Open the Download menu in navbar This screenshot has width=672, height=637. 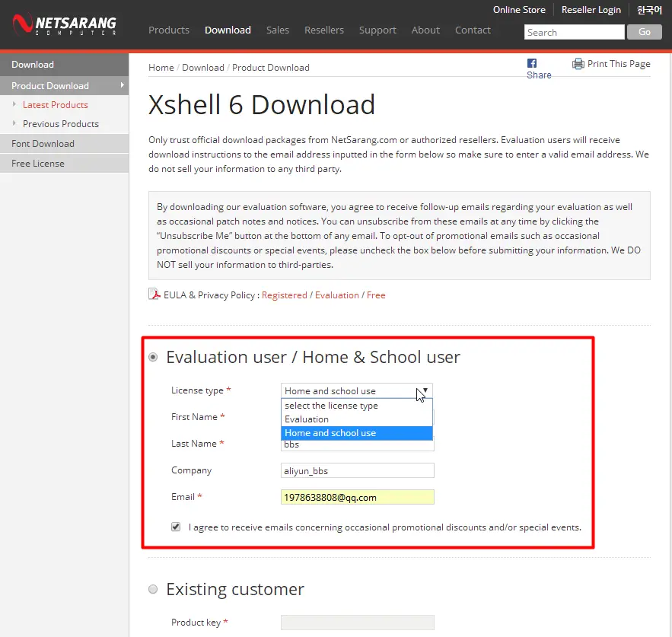pos(228,30)
